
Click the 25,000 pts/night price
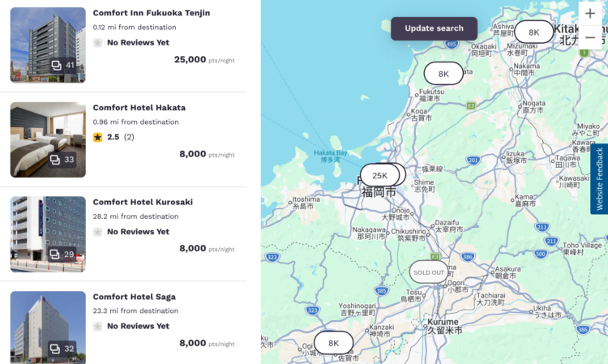[x=204, y=60]
